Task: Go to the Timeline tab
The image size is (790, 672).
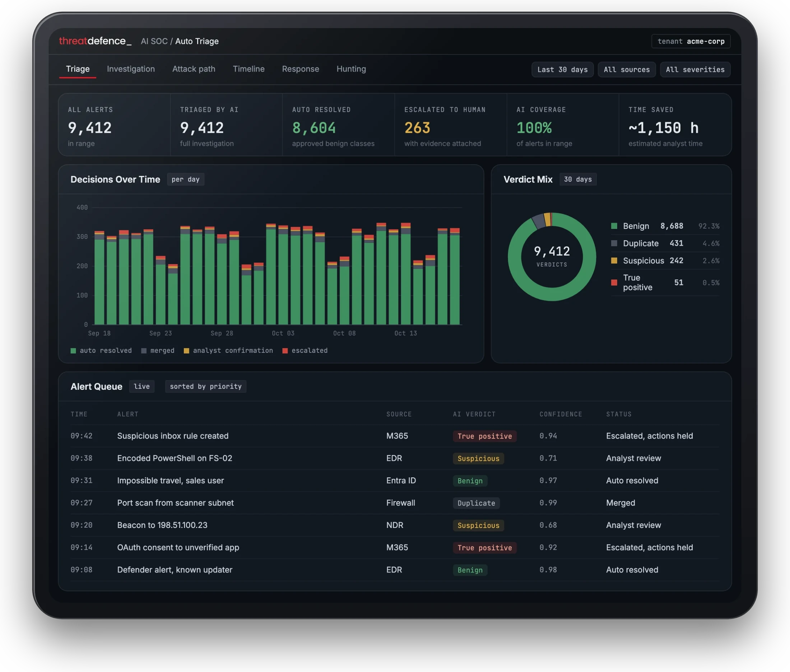Action: point(248,69)
